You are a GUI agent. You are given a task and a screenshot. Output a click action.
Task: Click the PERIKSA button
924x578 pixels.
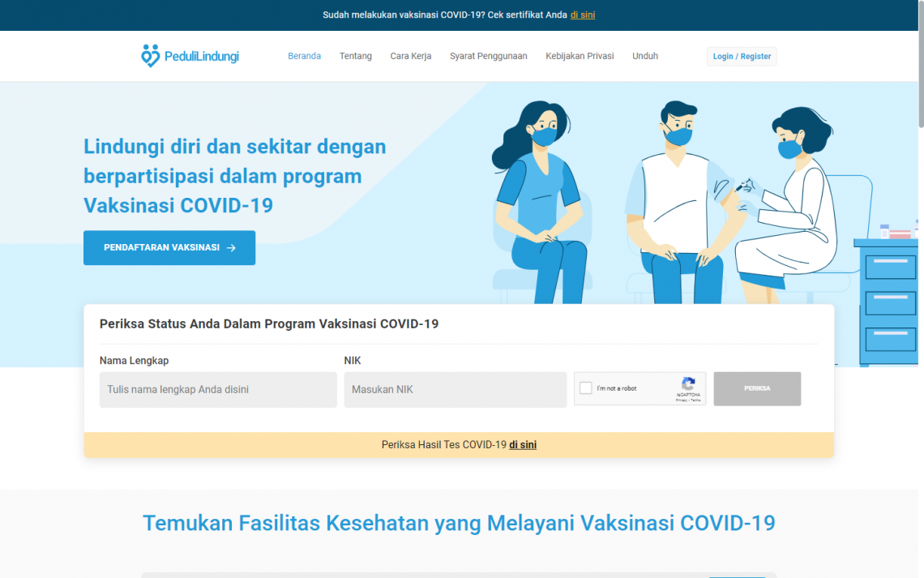point(757,388)
